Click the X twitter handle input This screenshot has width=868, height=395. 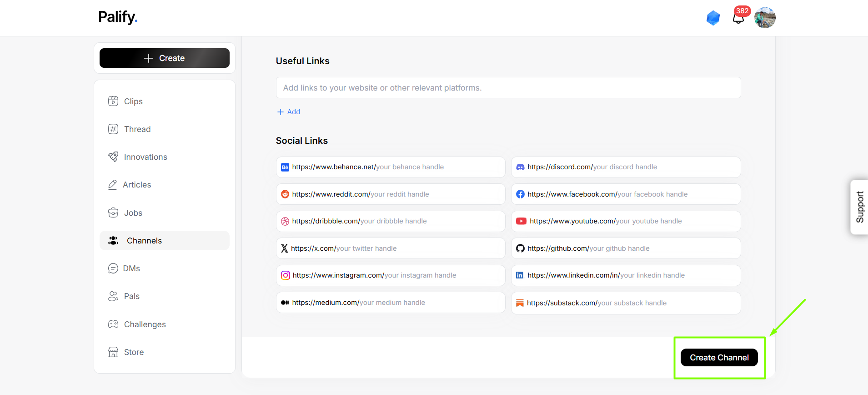tap(391, 248)
